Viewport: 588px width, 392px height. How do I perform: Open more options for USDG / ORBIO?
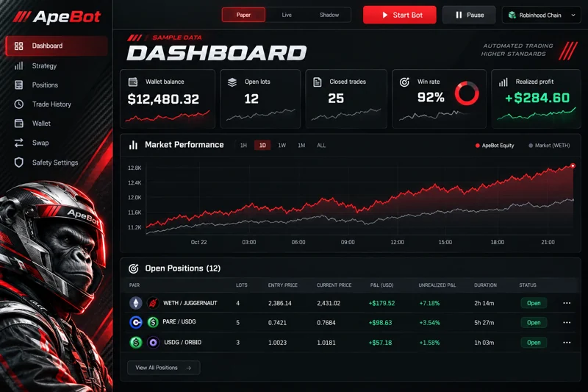point(567,343)
